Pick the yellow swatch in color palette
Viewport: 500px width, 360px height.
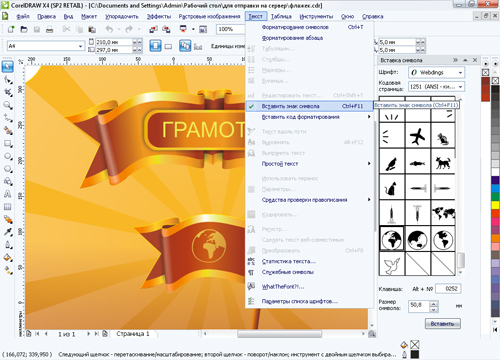pyautogui.click(x=495, y=205)
